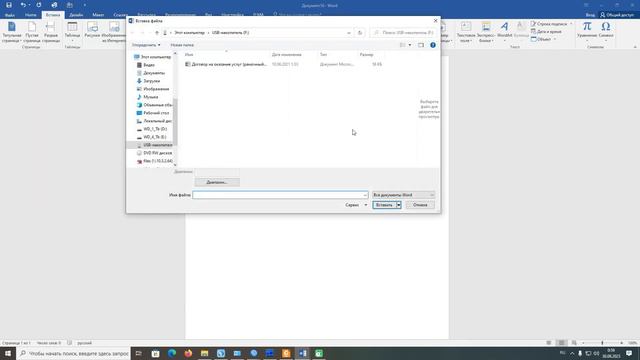The width and height of the screenshot is (640, 360).
Task: Switch to the Home tab in Word
Action: [x=31, y=15]
